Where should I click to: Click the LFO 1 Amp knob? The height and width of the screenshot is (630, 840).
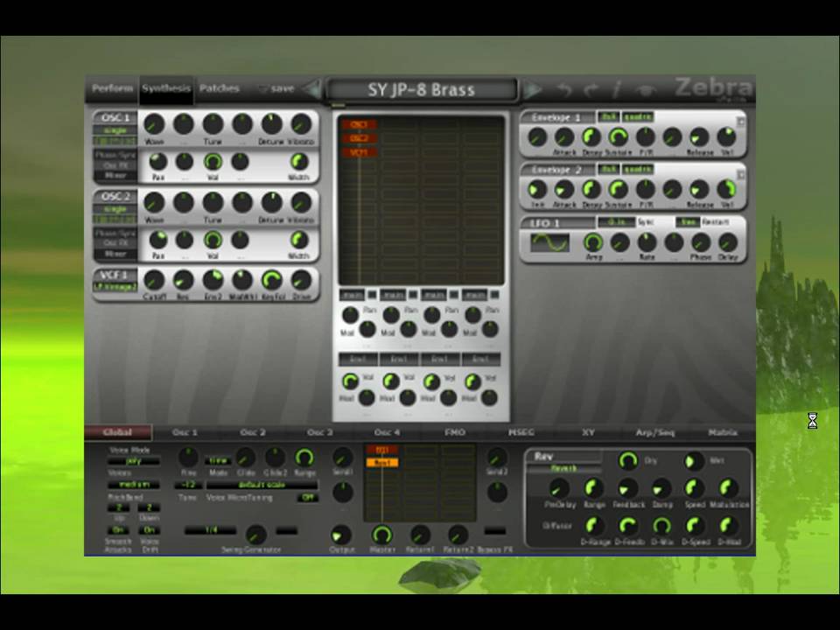click(x=593, y=242)
